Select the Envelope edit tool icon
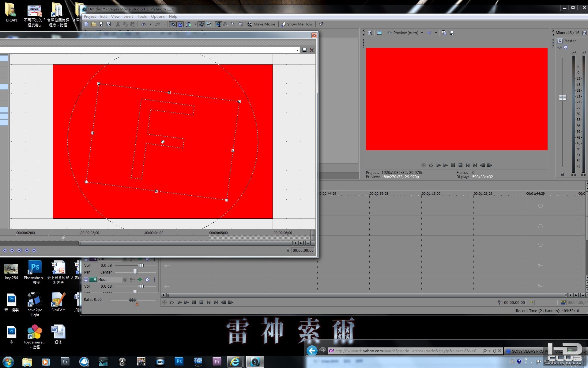This screenshot has width=588, height=368. (x=226, y=24)
